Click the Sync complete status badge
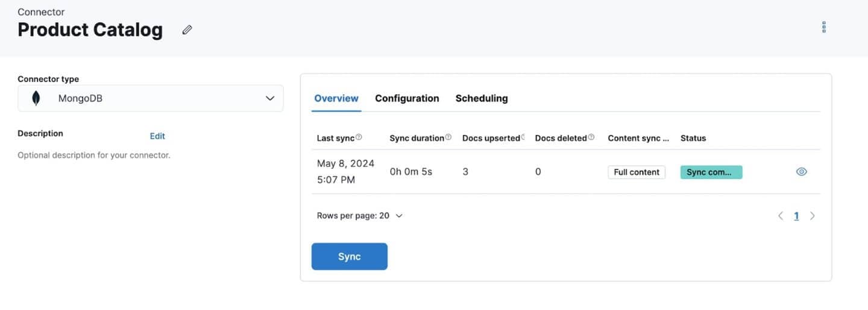The height and width of the screenshot is (310, 868). click(x=711, y=172)
